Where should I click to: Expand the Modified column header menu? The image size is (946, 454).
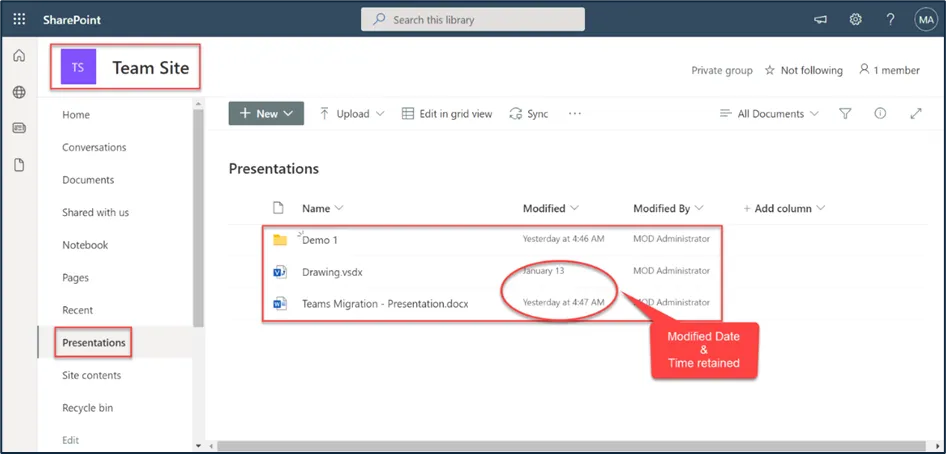coord(551,208)
